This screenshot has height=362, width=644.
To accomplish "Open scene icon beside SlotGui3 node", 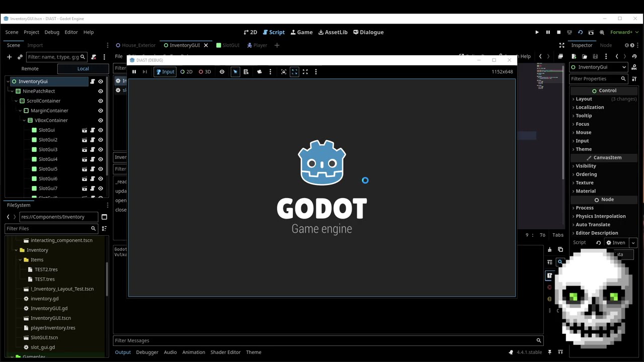I will [x=85, y=149].
